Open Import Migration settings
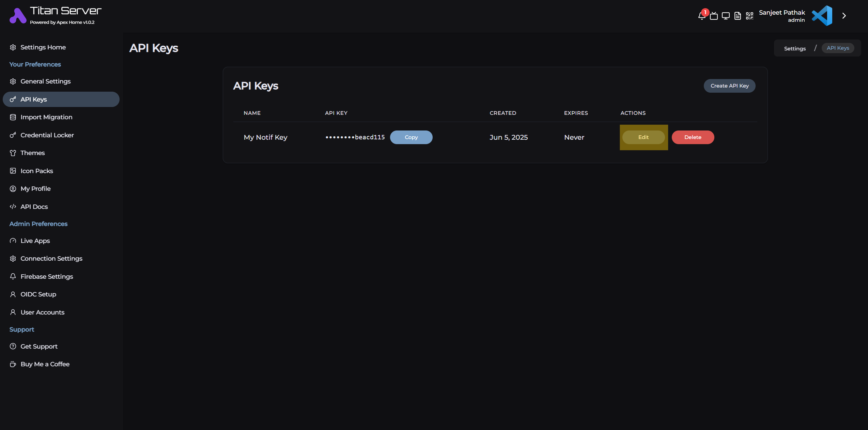The image size is (868, 430). 46,117
